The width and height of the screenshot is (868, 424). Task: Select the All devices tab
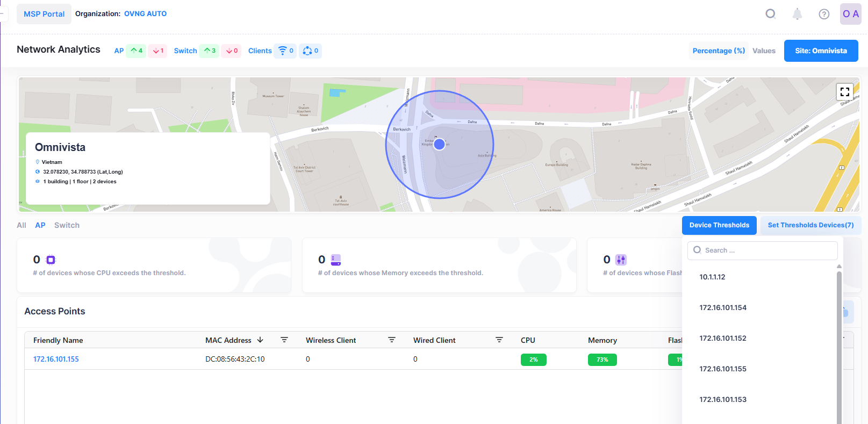click(21, 225)
